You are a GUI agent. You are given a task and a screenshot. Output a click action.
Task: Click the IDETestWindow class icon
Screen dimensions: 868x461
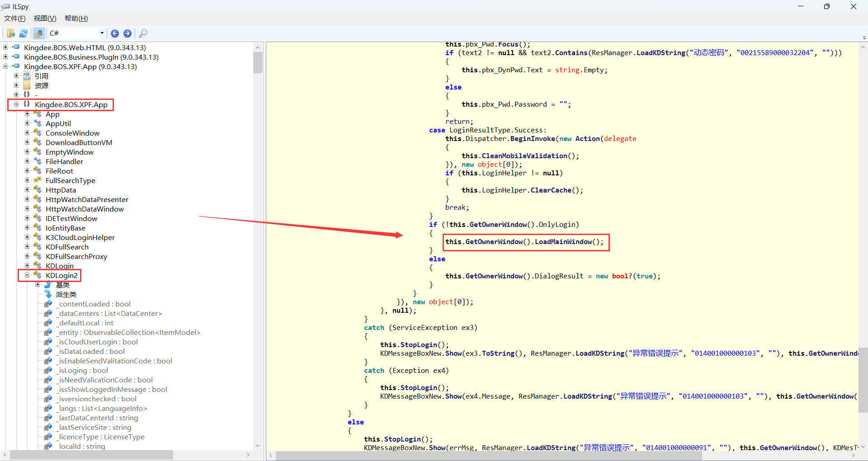38,218
